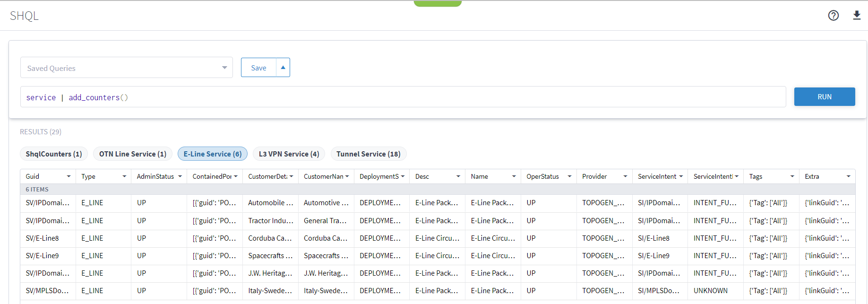Open the Saved Queries dropdown
The height and width of the screenshot is (304, 868).
(x=127, y=68)
